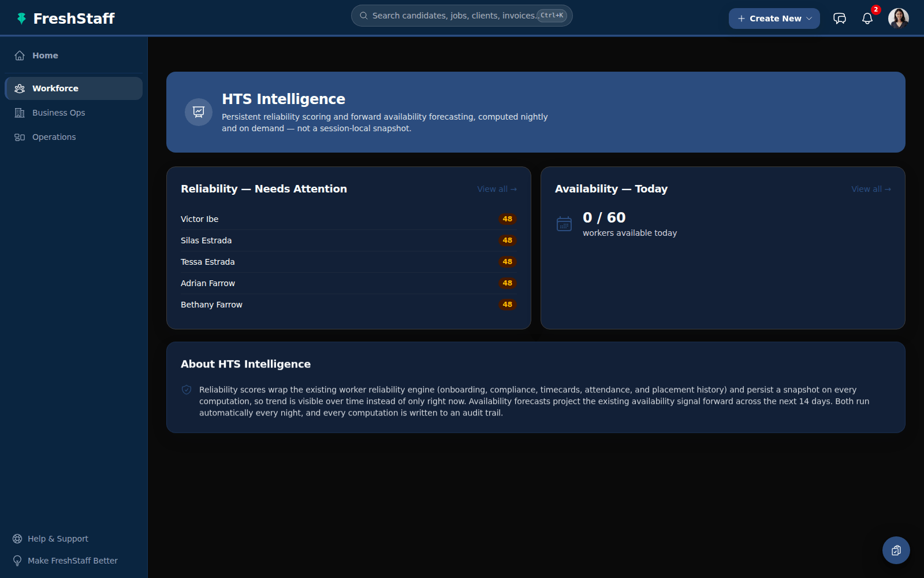Screen dimensions: 924x578
Task: Click the availability calendar icon
Action: pos(564,224)
